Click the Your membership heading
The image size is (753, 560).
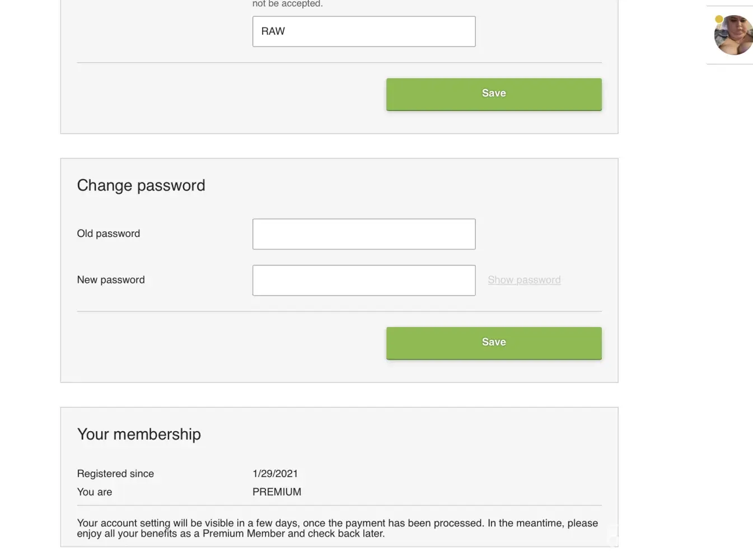[x=139, y=435]
